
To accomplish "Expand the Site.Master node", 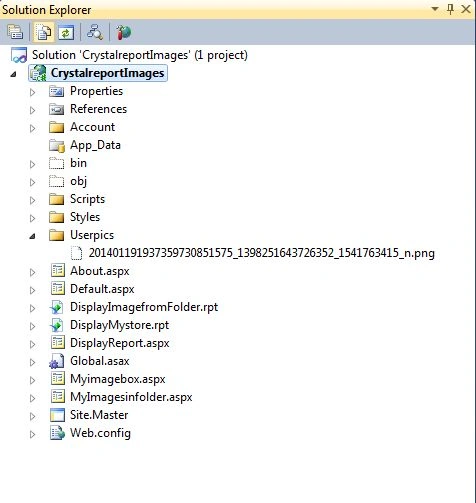I will 32,416.
